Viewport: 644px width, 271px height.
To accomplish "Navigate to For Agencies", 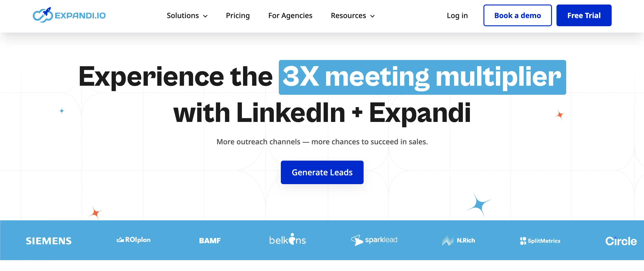I will [x=290, y=16].
